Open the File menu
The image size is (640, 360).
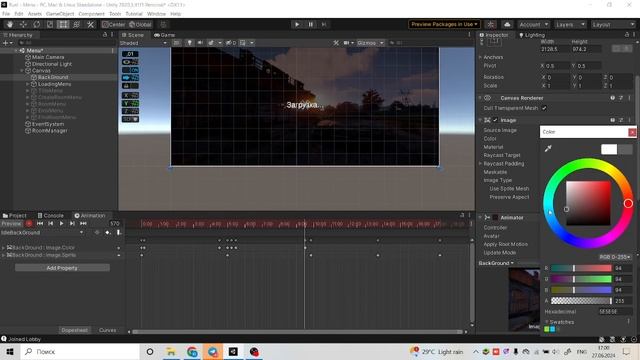pyautogui.click(x=6, y=14)
